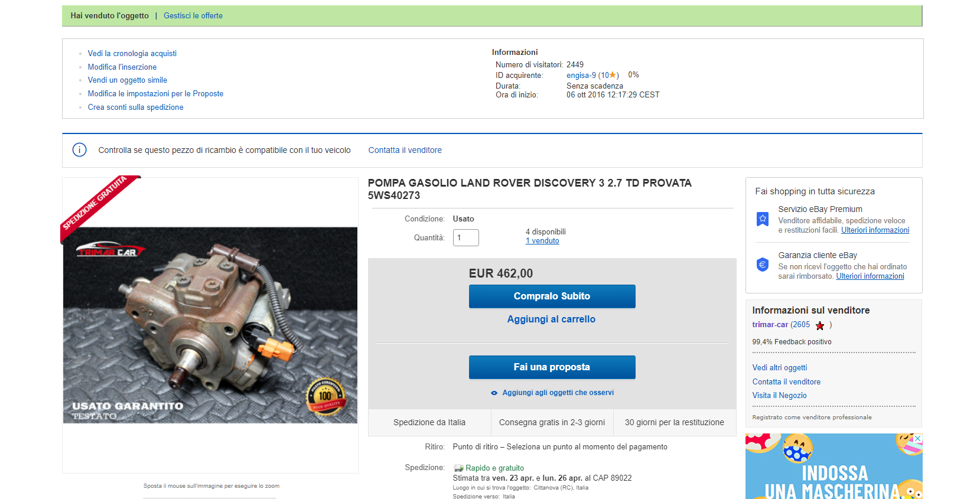Click the buyer's yellow feedback star
The image size is (980, 499).
coord(613,75)
